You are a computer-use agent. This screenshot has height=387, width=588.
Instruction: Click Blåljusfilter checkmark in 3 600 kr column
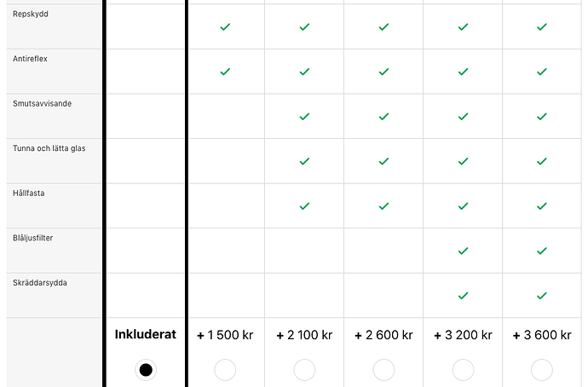(542, 251)
